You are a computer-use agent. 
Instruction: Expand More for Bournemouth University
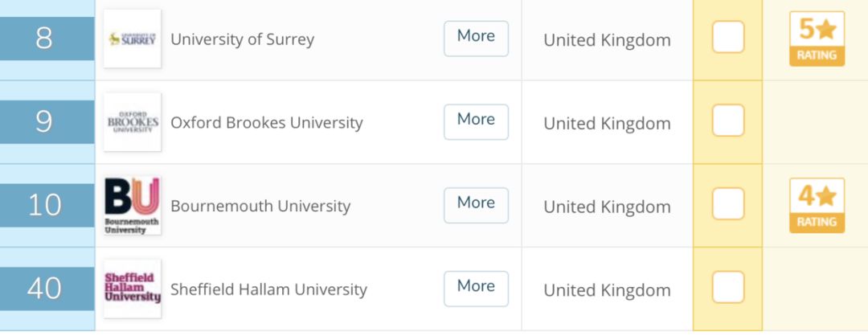coord(476,205)
